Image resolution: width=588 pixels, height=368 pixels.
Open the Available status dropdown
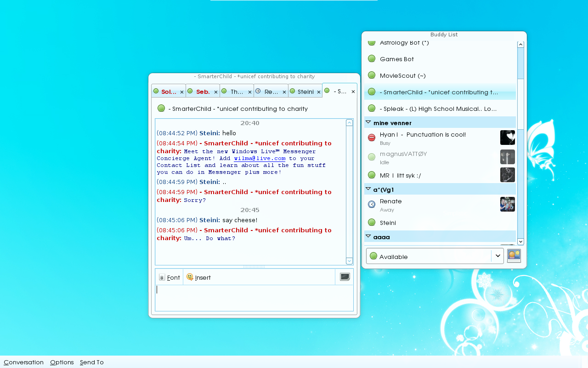click(435, 256)
